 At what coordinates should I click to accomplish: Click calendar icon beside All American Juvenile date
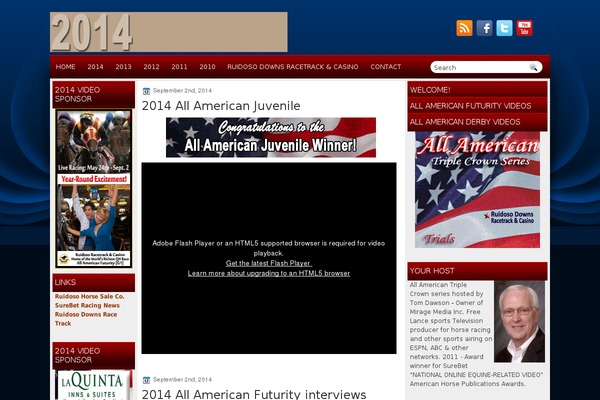[x=146, y=91]
